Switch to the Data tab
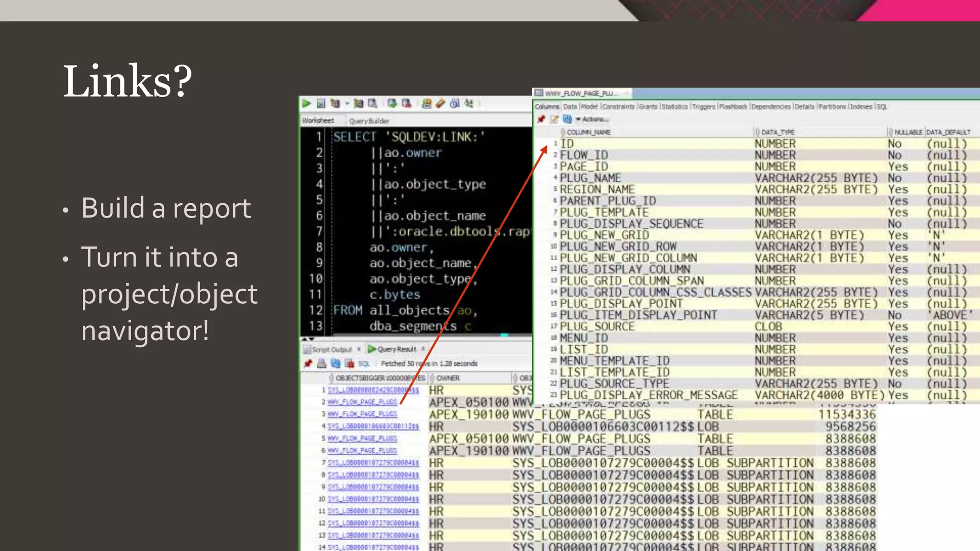The image size is (980, 551). (x=570, y=107)
